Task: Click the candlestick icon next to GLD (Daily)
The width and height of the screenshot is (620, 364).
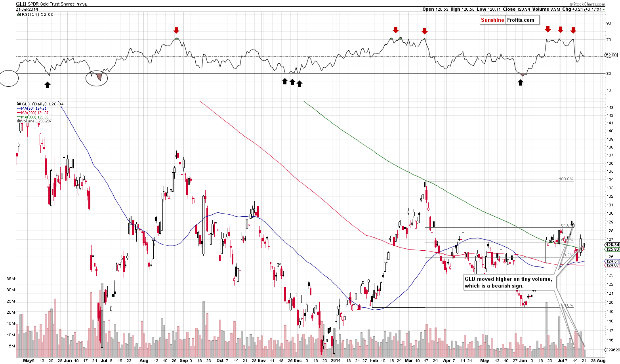Action: tap(18, 104)
